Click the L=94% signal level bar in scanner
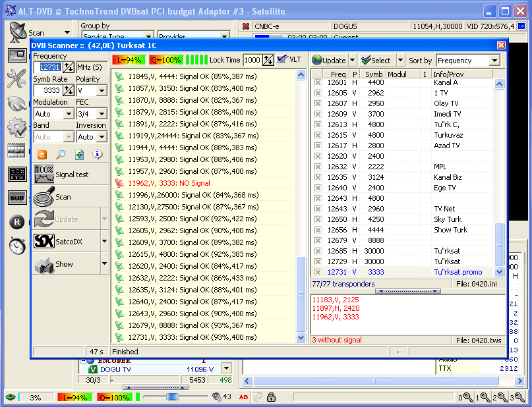The width and height of the screenshot is (532, 407). [129, 60]
